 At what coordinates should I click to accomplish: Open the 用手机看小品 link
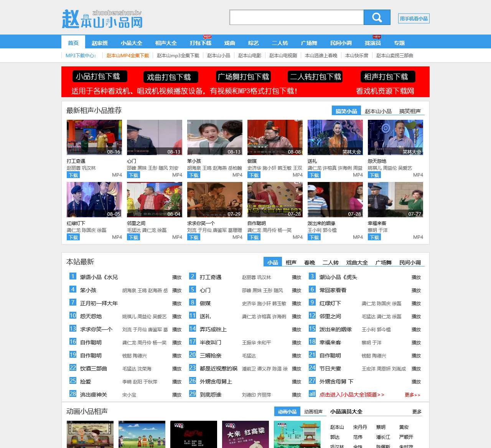click(414, 18)
